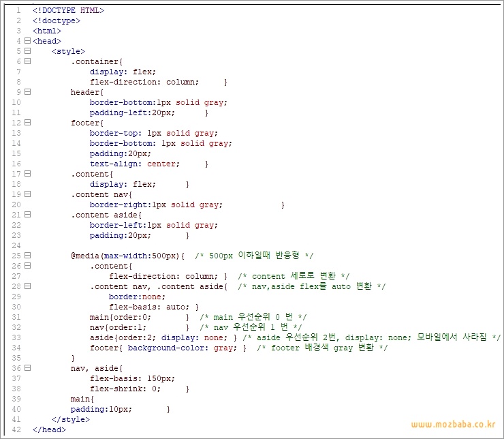Screen dimensions: 504x439
Task: Click flex-shrink: 0; on line 38
Action: pyautogui.click(x=125, y=389)
